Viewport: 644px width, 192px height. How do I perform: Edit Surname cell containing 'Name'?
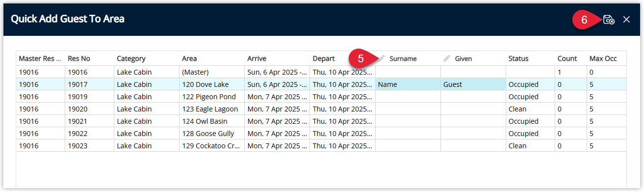(408, 84)
